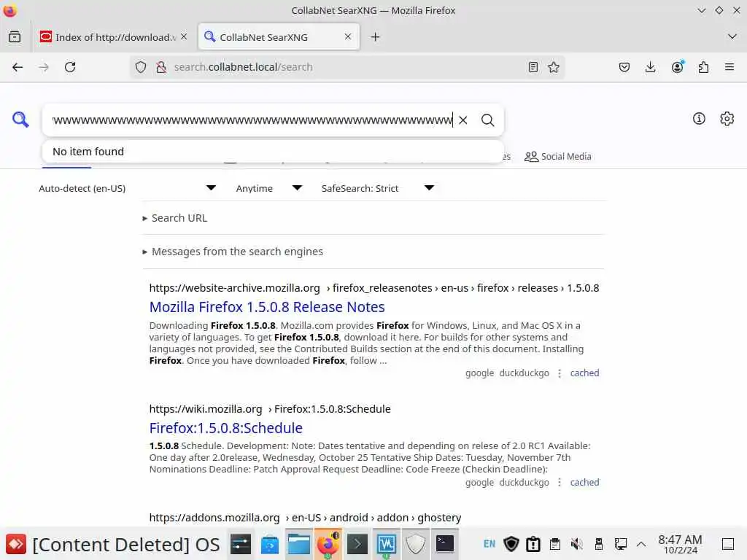
Task: Open the updates notification tray icon
Action: (x=533, y=544)
